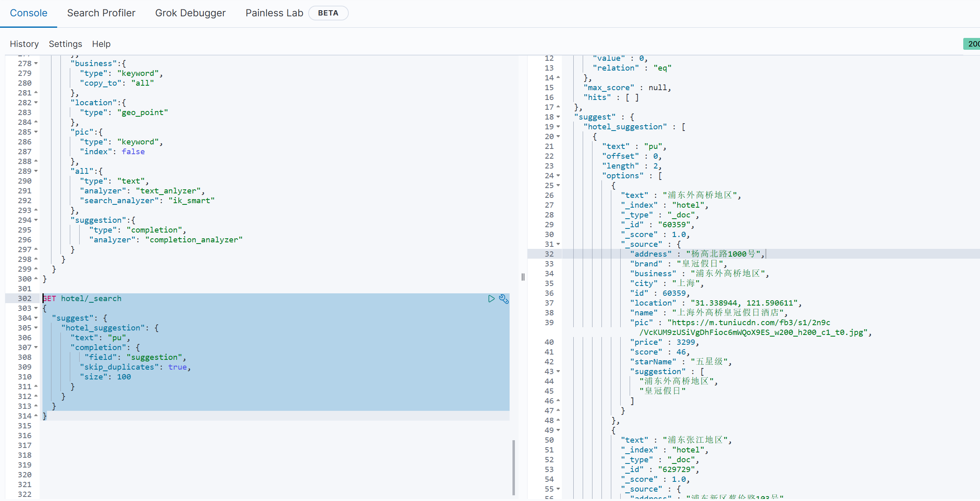Click the Help menu item
Viewport: 980px width, 501px height.
click(x=102, y=44)
